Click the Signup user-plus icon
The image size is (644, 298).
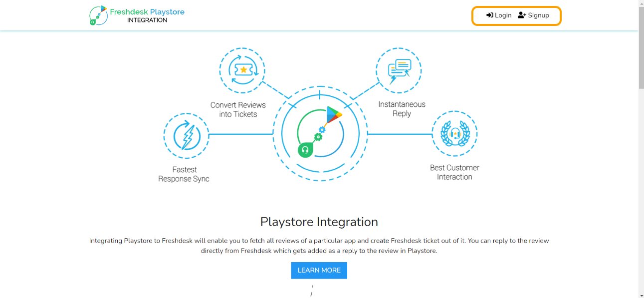522,15
